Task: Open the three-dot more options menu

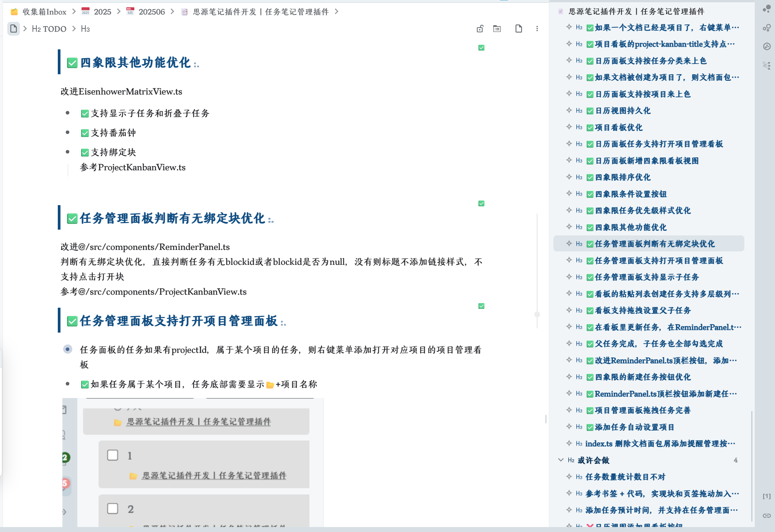Action: pos(537,29)
